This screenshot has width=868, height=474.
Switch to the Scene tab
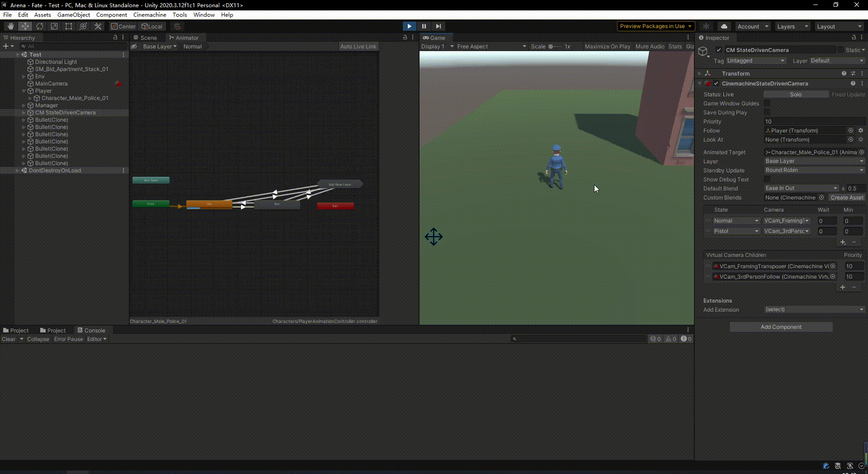pyautogui.click(x=145, y=38)
